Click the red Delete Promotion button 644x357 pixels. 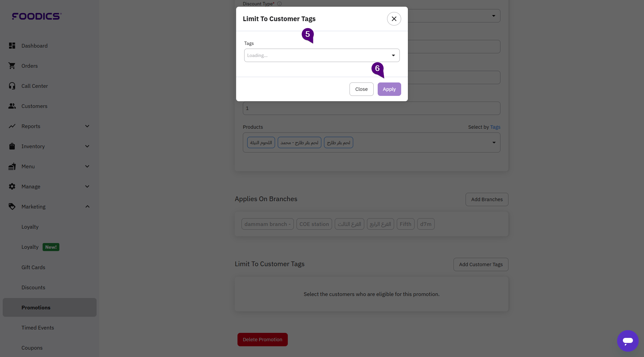(262, 340)
